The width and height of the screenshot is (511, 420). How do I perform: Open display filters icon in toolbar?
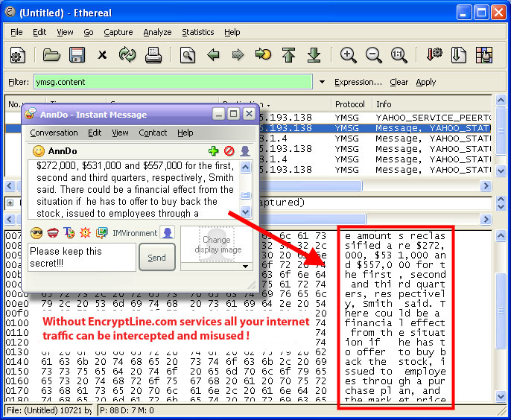[x=459, y=55]
